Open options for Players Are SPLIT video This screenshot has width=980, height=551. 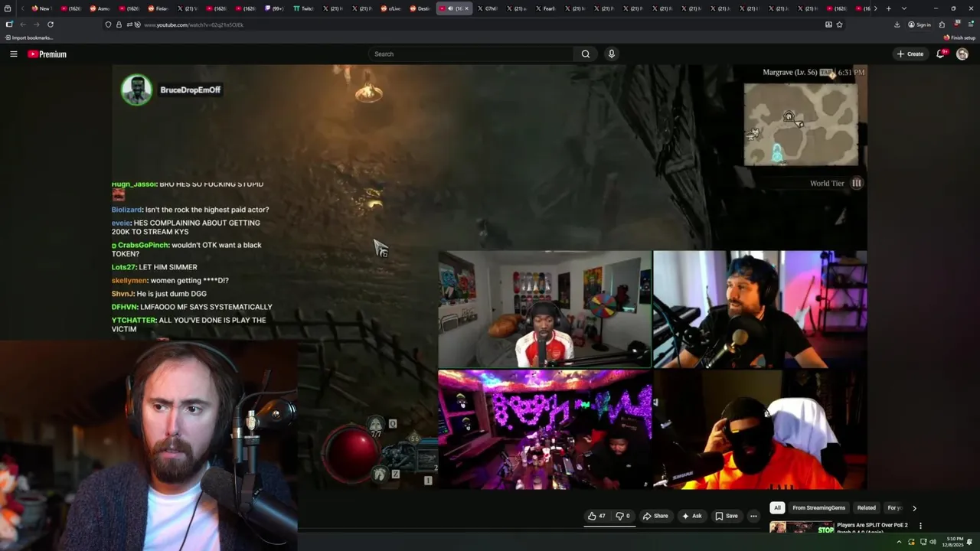pyautogui.click(x=920, y=526)
